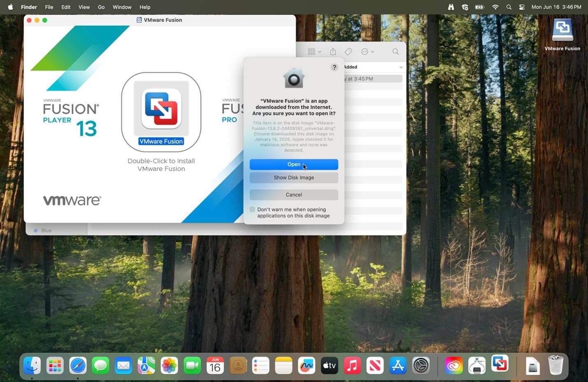Open Calendar from the Dock
Image resolution: width=588 pixels, height=382 pixels.
[x=215, y=365]
